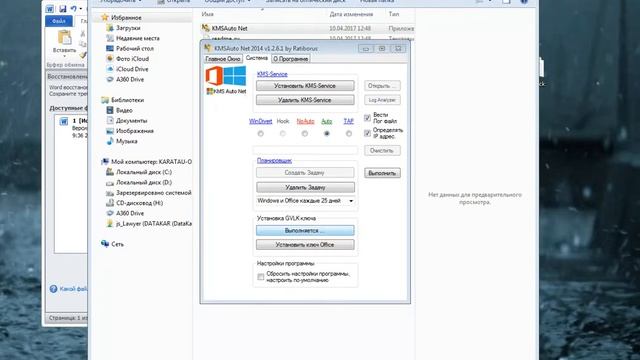This screenshot has width=640, height=360.
Task: Open Видео library
Action: click(x=124, y=110)
